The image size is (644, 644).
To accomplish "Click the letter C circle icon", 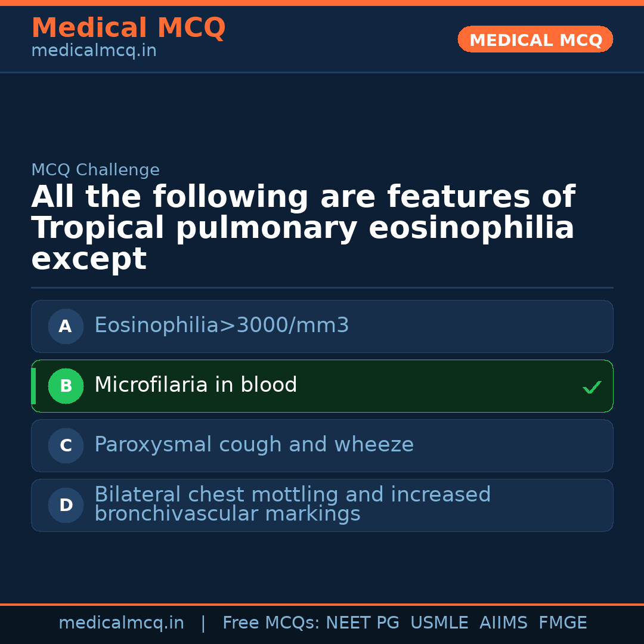I will [x=66, y=445].
